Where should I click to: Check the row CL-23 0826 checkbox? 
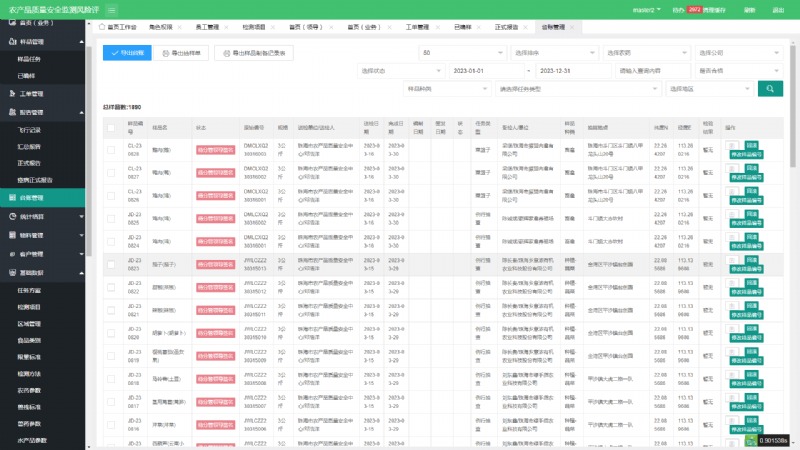tap(111, 196)
